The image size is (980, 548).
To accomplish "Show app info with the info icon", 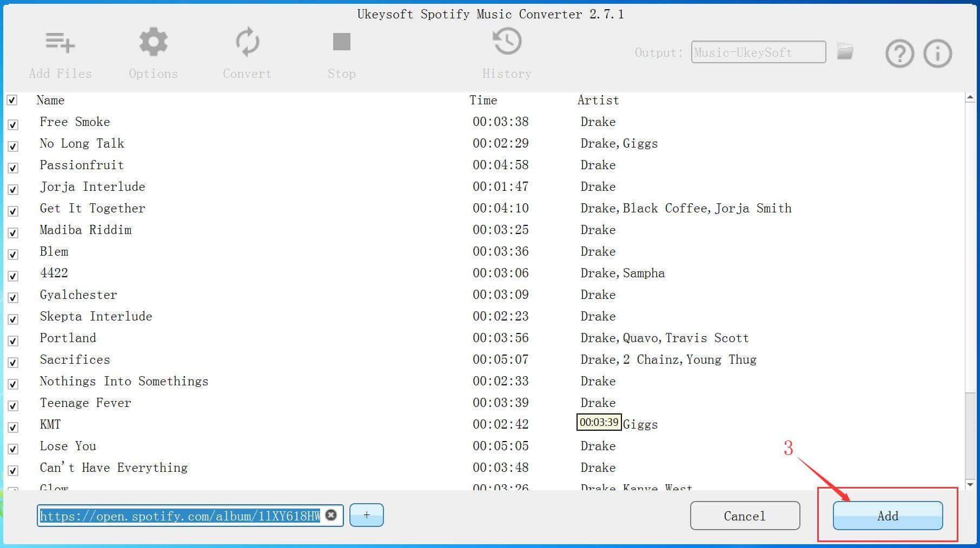I will tap(937, 54).
